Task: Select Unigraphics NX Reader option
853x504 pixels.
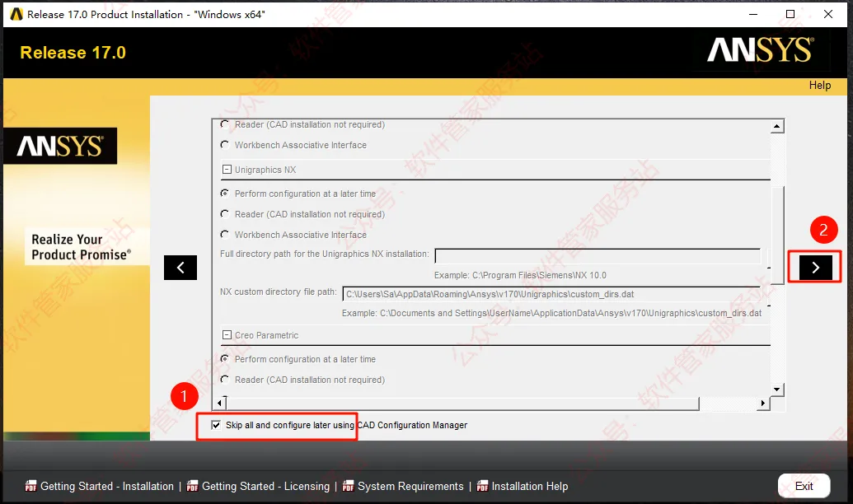Action: 224,213
